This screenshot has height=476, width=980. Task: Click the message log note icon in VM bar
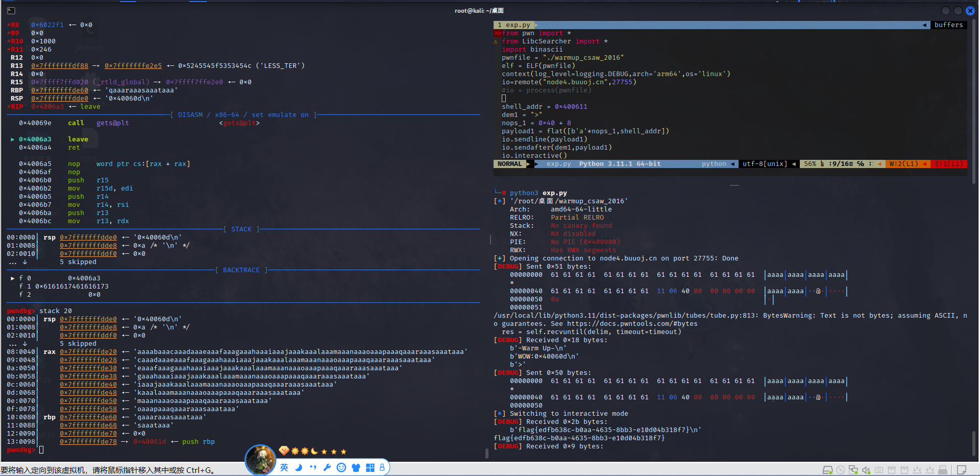[x=962, y=470]
